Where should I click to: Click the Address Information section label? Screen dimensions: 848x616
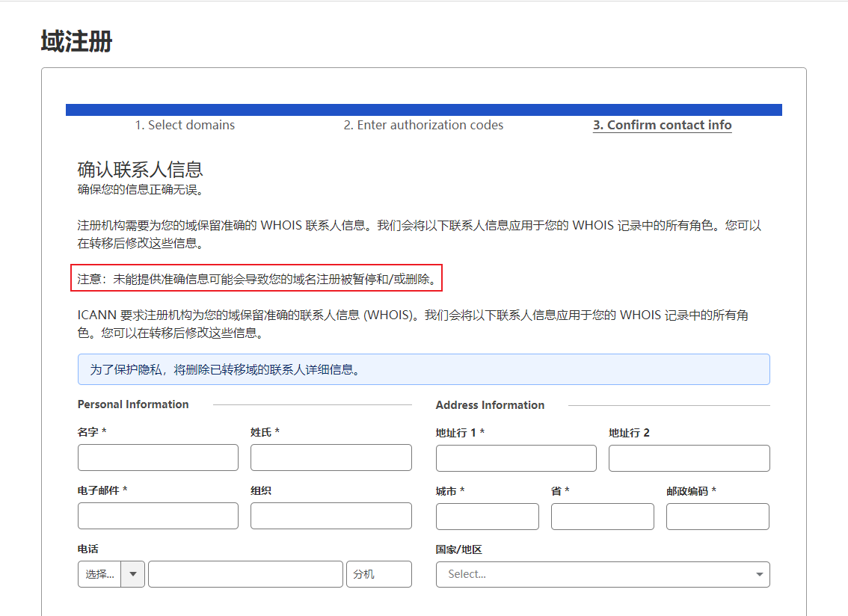coord(490,405)
